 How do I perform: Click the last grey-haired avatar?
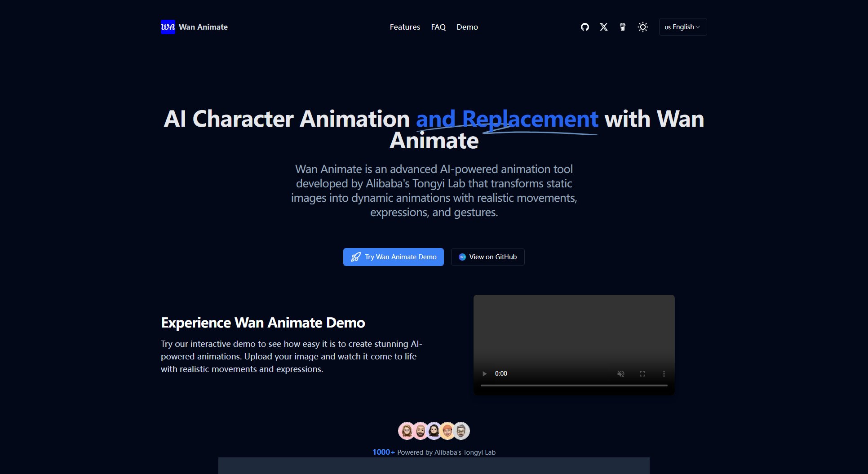click(x=461, y=431)
